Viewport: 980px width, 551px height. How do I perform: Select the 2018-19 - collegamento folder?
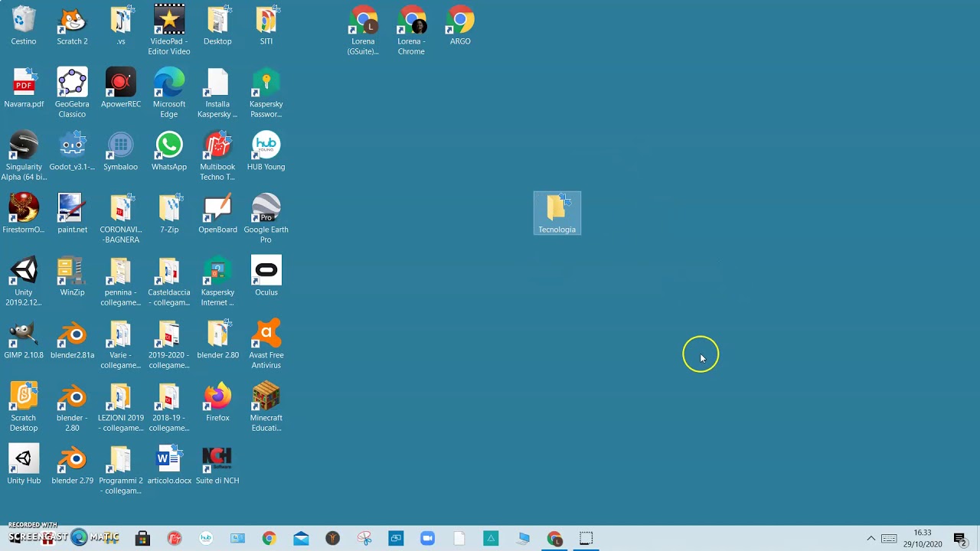point(169,407)
